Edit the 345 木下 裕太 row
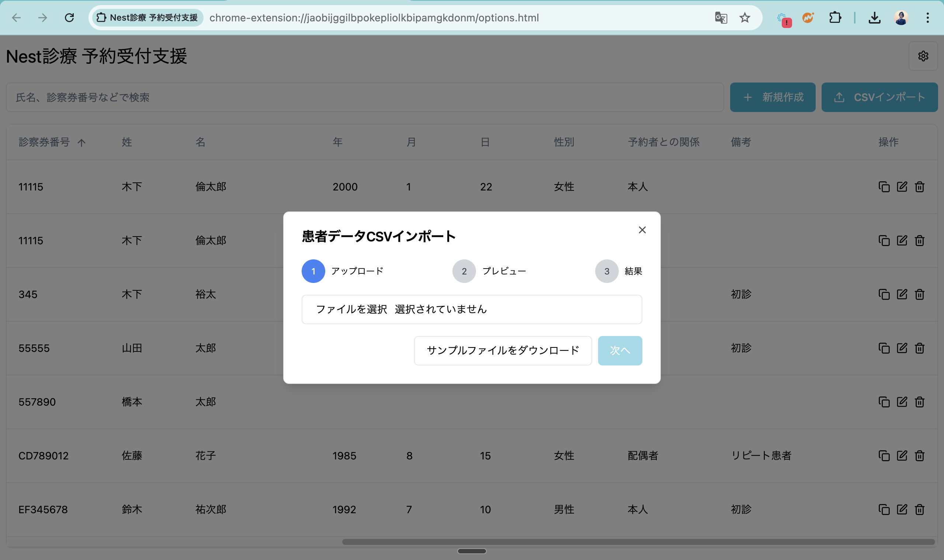Image resolution: width=944 pixels, height=560 pixels. [x=902, y=294]
